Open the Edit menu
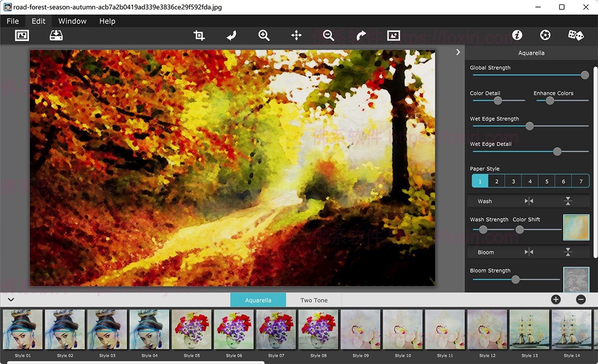The image size is (598, 364). click(38, 21)
